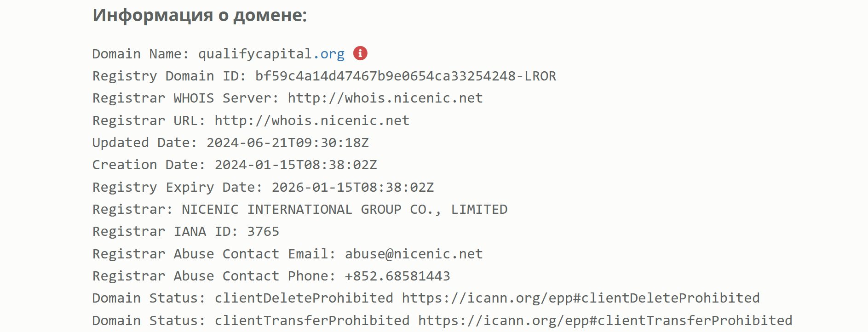868x332 pixels.
Task: Click the Creation Date value 2024-01-15
Action: (296, 165)
